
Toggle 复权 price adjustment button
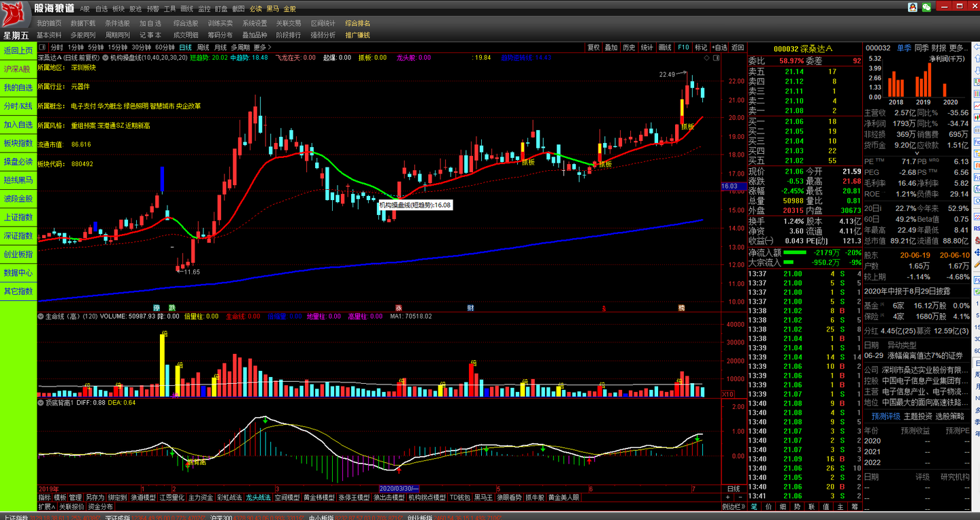click(593, 48)
